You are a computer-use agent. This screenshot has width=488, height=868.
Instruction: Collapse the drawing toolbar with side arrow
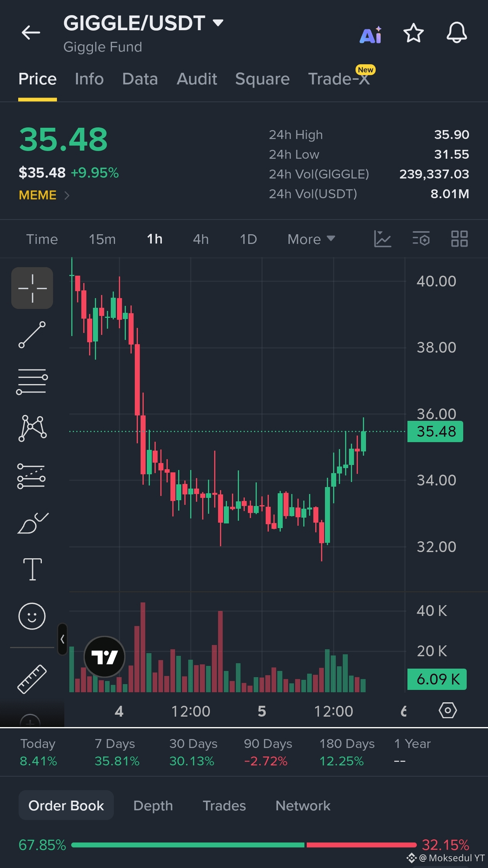click(x=62, y=639)
